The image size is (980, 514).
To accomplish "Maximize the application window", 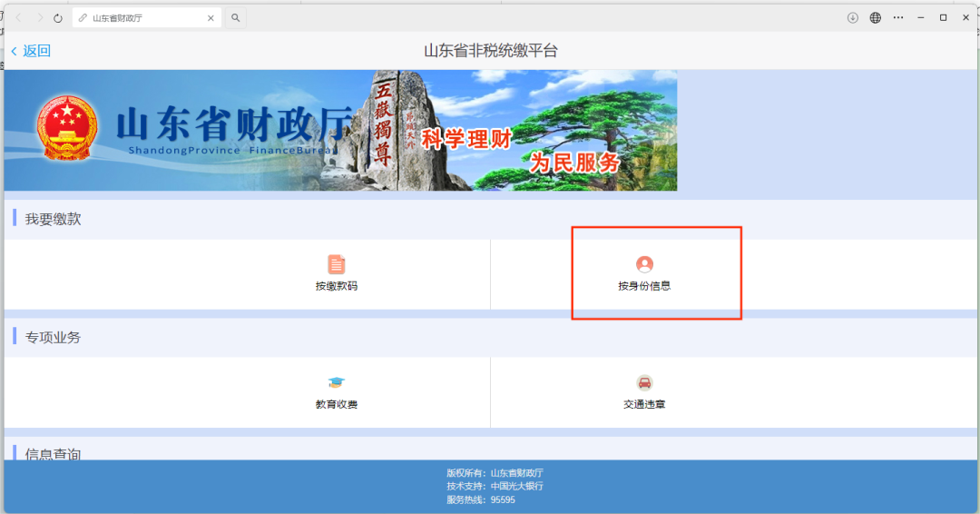I will [x=943, y=17].
